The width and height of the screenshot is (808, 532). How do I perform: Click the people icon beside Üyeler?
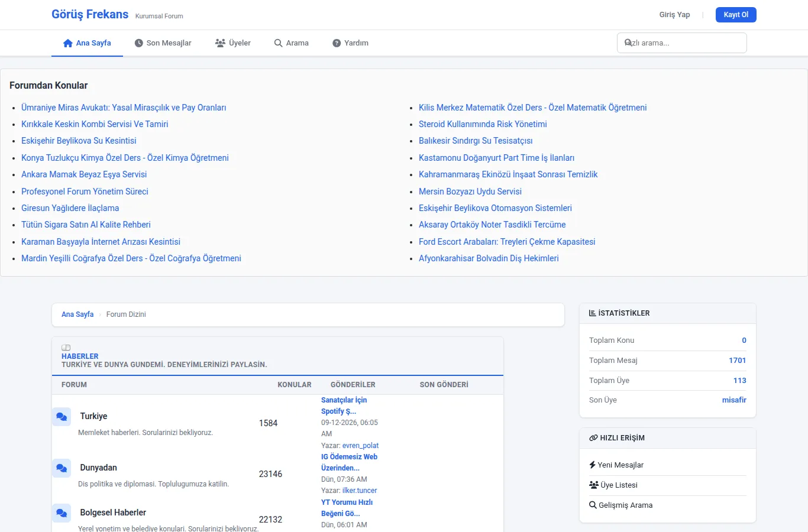220,43
